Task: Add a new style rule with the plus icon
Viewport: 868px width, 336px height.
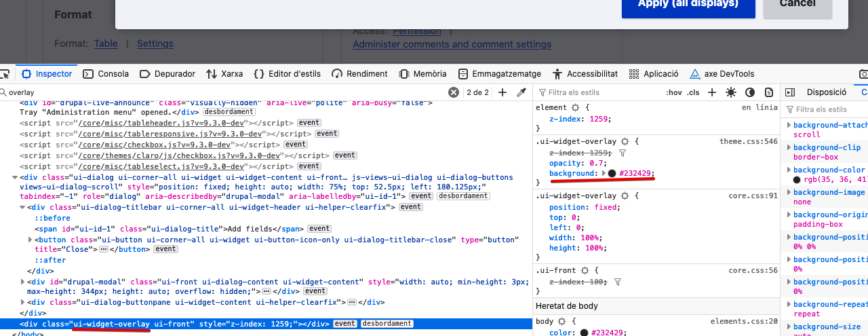Action: click(711, 92)
